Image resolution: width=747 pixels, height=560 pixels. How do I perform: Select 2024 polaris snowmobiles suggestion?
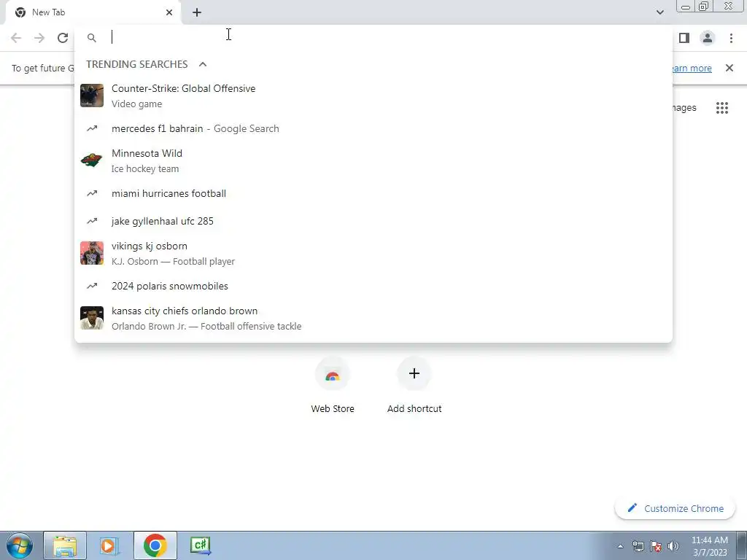coord(373,286)
